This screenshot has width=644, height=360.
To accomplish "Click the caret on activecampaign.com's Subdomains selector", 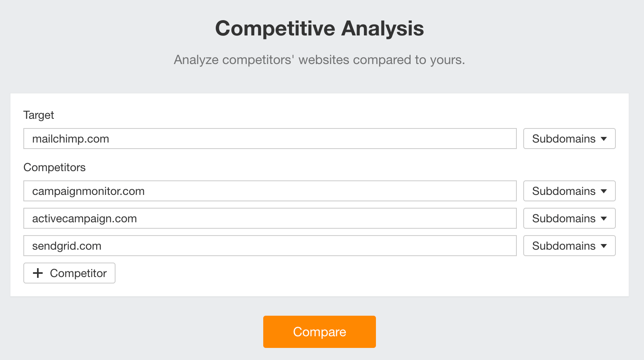I will coord(604,218).
